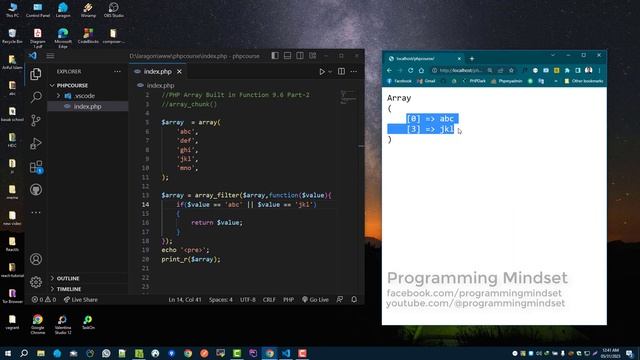Go back in Chrome
Screen dimensions: 640x360
pyautogui.click(x=389, y=70)
